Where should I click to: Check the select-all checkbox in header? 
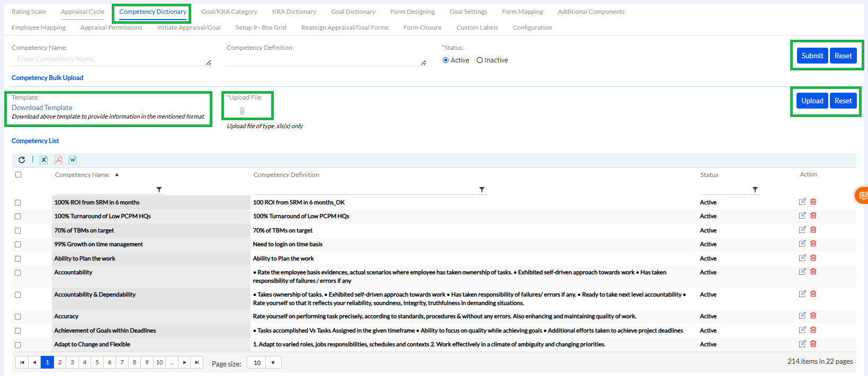(x=19, y=175)
